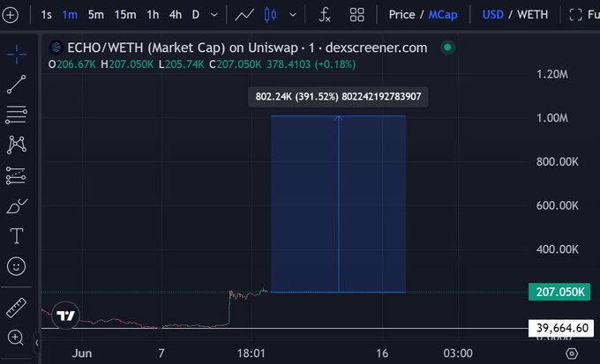This screenshot has width=600, height=364.
Task: Select the Text tool
Action: point(17,236)
